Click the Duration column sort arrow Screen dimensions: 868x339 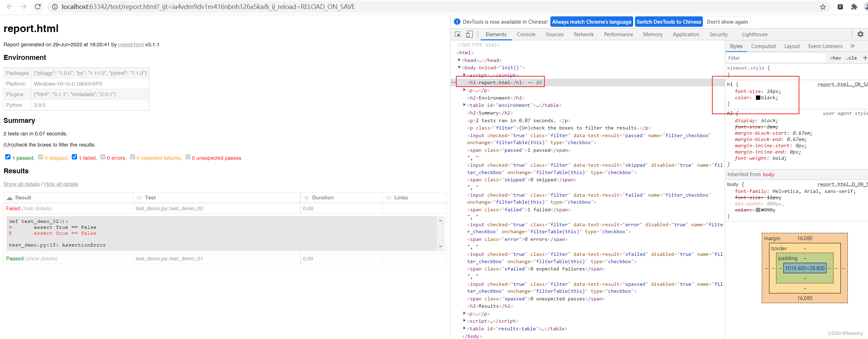click(307, 198)
